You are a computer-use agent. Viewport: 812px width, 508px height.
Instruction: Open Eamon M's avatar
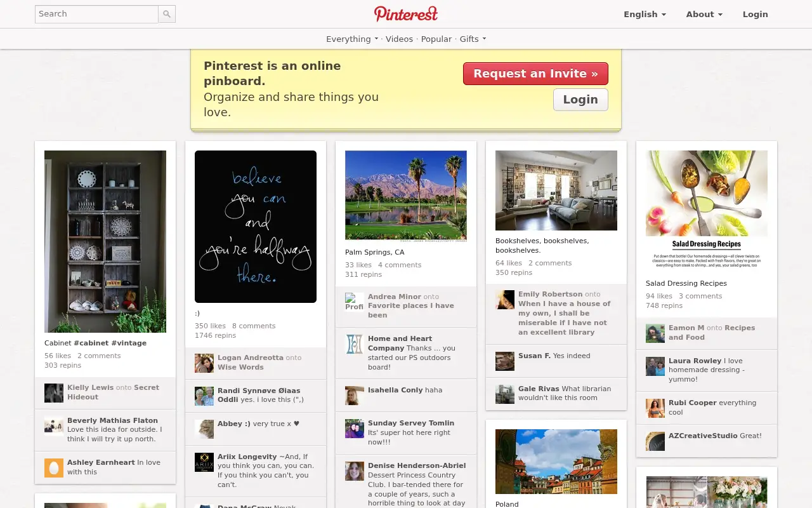pyautogui.click(x=655, y=333)
